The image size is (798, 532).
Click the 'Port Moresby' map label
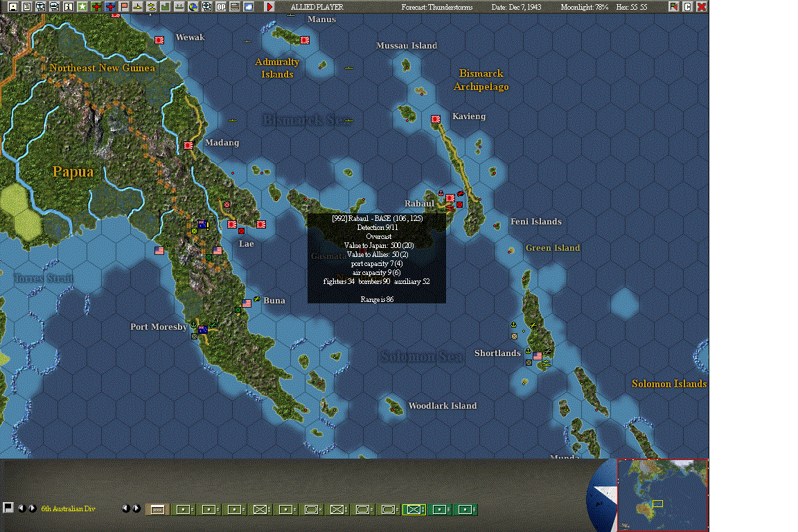click(159, 327)
